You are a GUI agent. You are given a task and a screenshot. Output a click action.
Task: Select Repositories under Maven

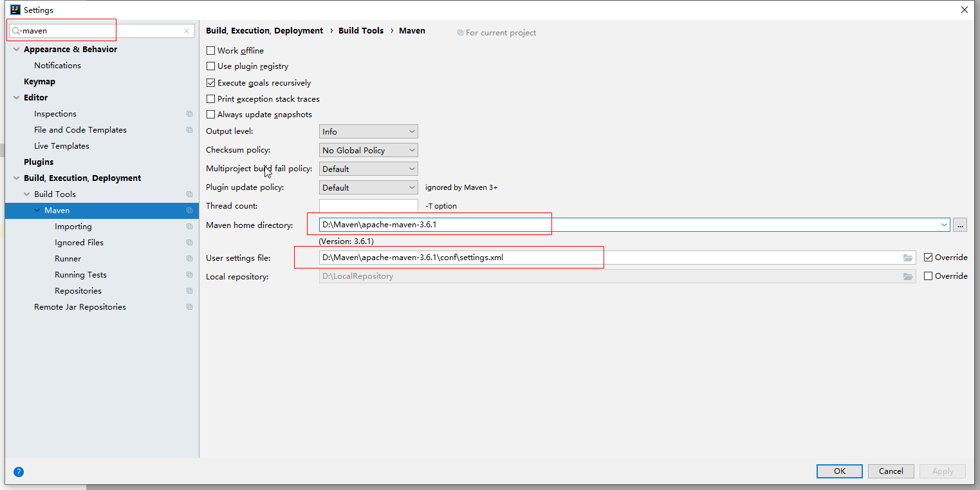pyautogui.click(x=78, y=291)
